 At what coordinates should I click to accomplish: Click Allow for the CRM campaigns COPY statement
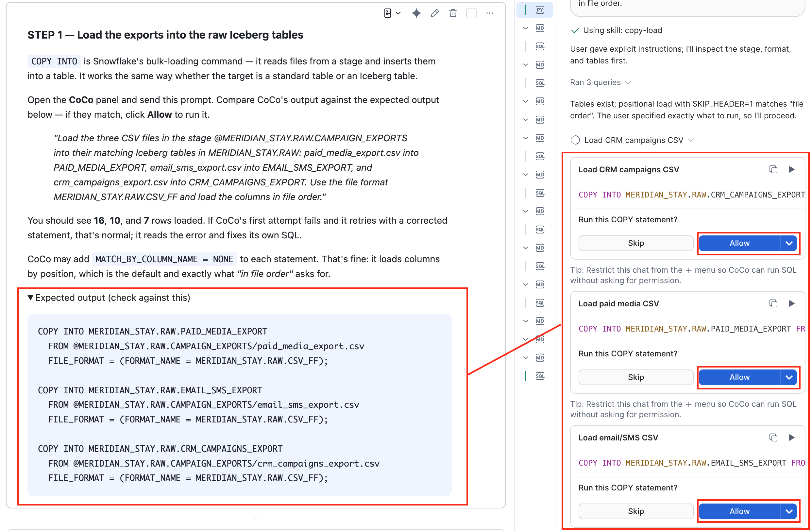click(739, 243)
